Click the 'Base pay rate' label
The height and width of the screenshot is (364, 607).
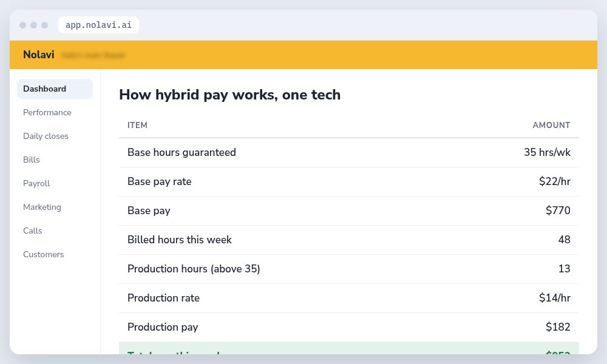pos(160,181)
